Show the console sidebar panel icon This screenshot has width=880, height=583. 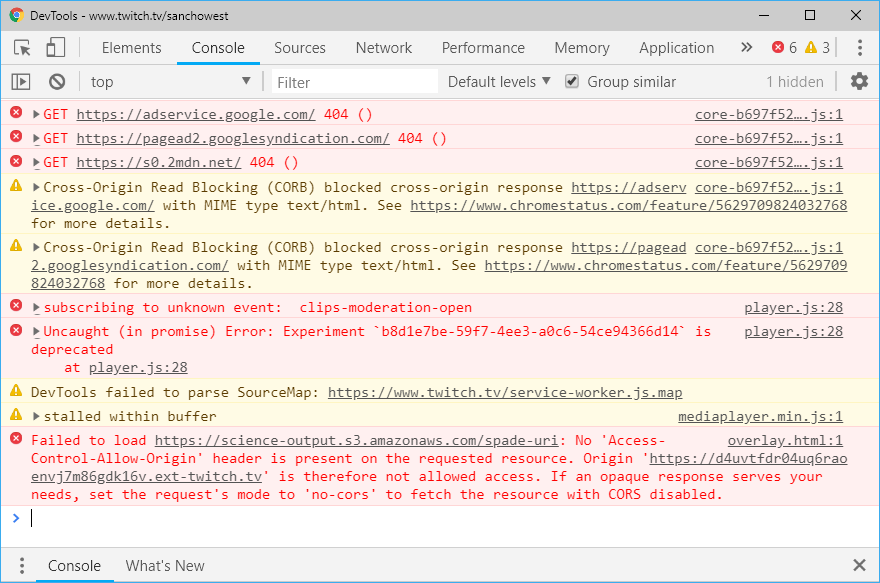tap(21, 82)
